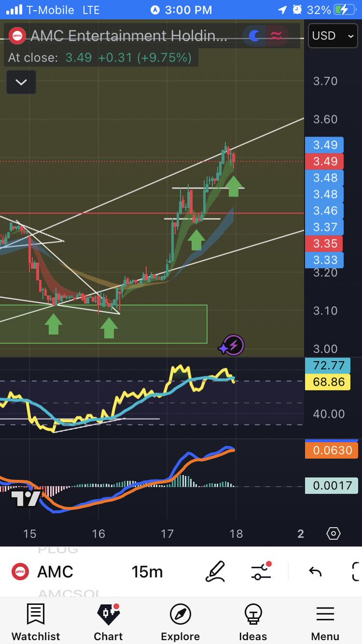The height and width of the screenshot is (644, 362).
Task: Tap the red 3.35 price label
Action: (324, 244)
